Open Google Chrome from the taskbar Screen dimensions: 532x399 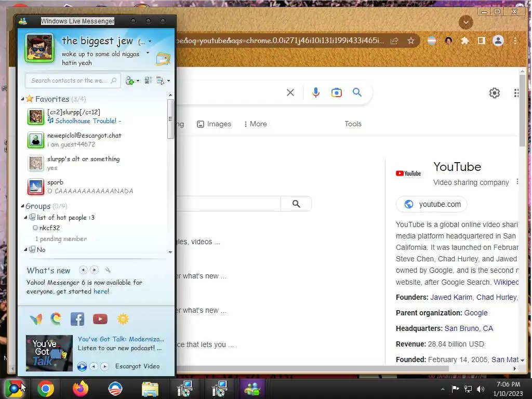point(46,389)
